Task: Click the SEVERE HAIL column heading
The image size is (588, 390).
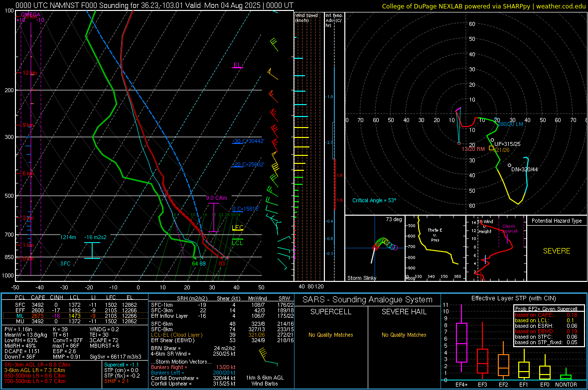Action: pos(404,312)
